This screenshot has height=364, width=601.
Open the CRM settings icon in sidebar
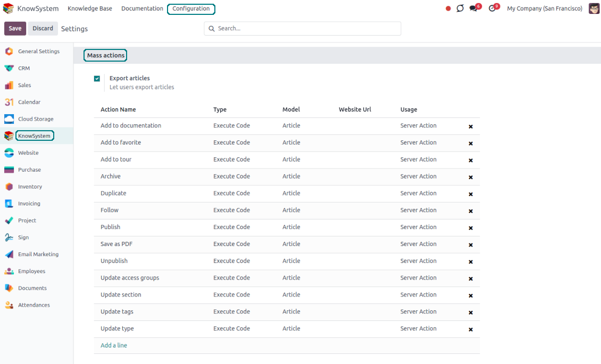(9, 68)
